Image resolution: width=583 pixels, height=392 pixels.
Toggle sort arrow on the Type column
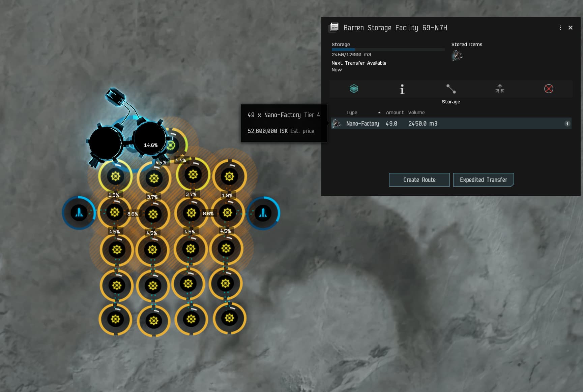pos(379,112)
